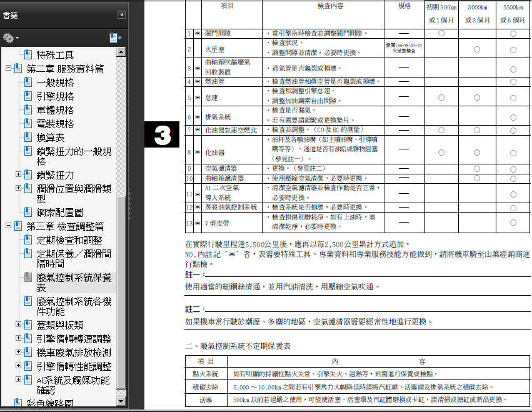Expand the 引擎惰轉性能調整 bookmark
532x412 pixels.
coord(19,366)
